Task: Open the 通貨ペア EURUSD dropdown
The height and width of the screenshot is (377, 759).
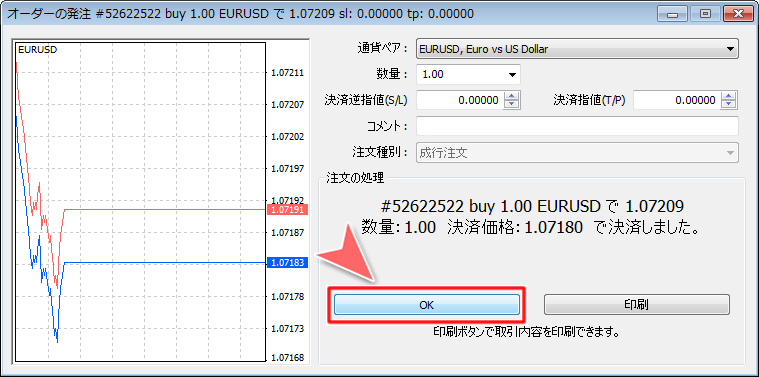Action: click(577, 49)
